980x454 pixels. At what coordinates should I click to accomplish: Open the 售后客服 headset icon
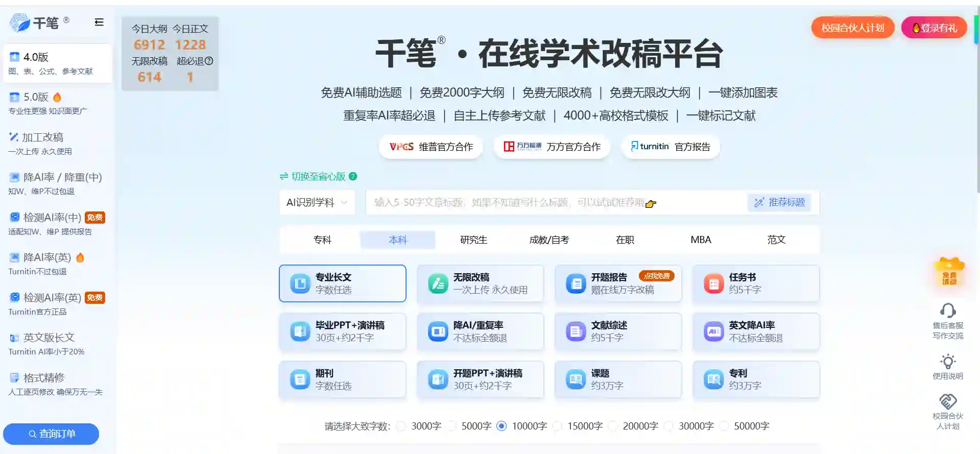click(948, 310)
